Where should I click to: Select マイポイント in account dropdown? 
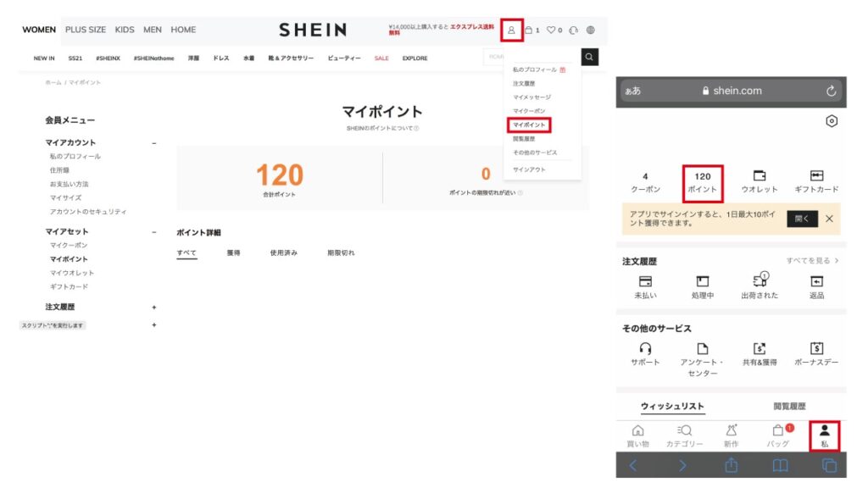click(x=529, y=125)
